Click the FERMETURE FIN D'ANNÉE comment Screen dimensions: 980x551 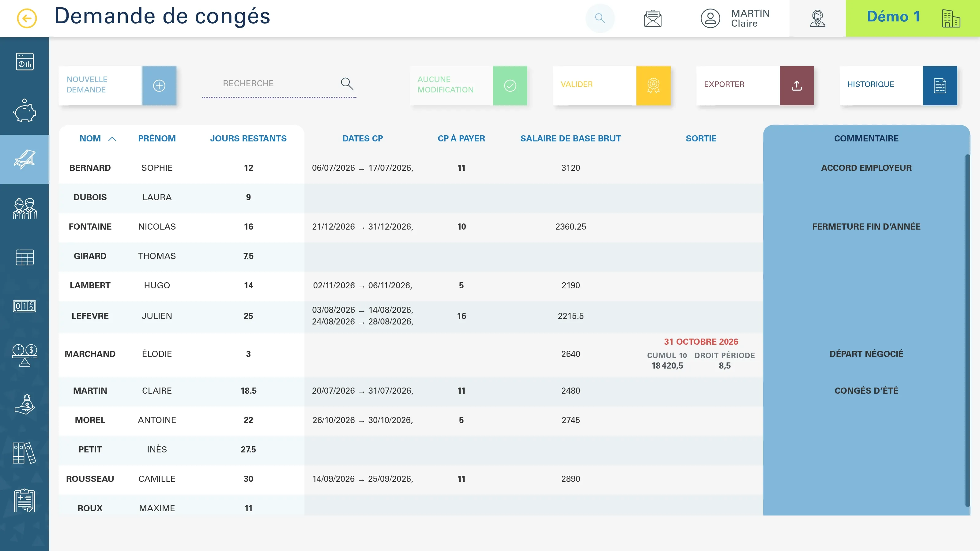click(866, 227)
